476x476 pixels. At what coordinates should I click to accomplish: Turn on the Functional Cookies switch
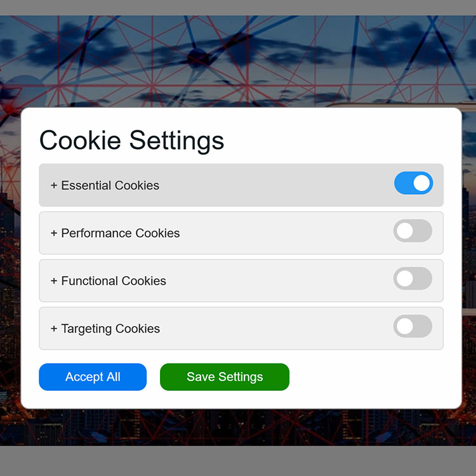(x=413, y=279)
